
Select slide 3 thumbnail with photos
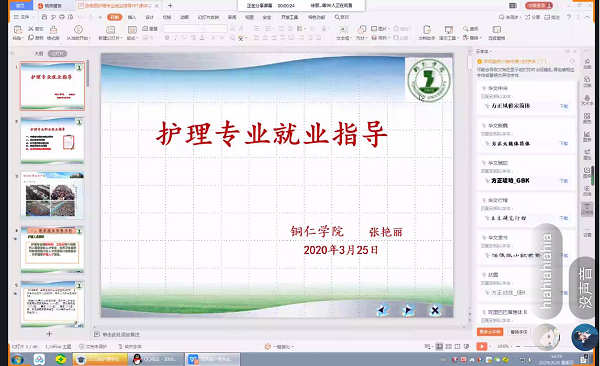52,195
